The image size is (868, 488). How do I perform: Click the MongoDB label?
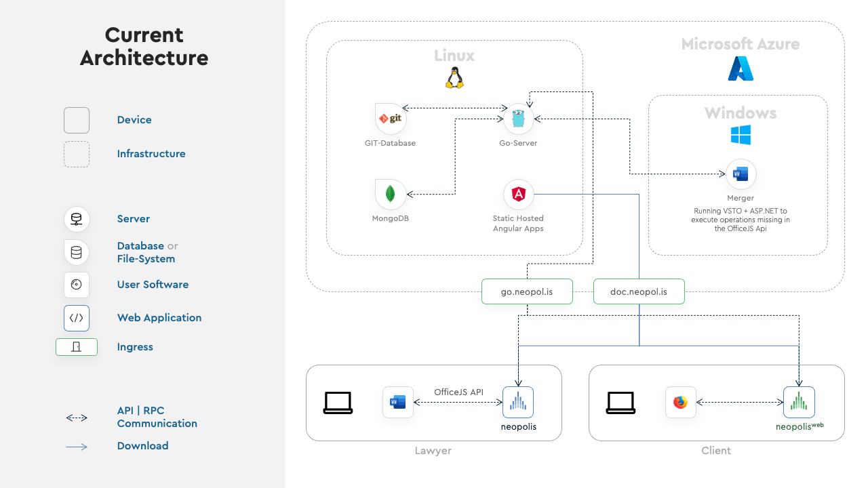(x=390, y=218)
